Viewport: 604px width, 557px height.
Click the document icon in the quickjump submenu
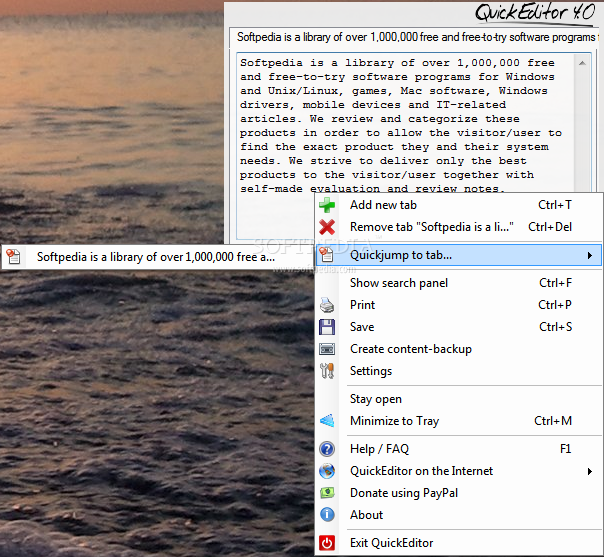point(13,257)
